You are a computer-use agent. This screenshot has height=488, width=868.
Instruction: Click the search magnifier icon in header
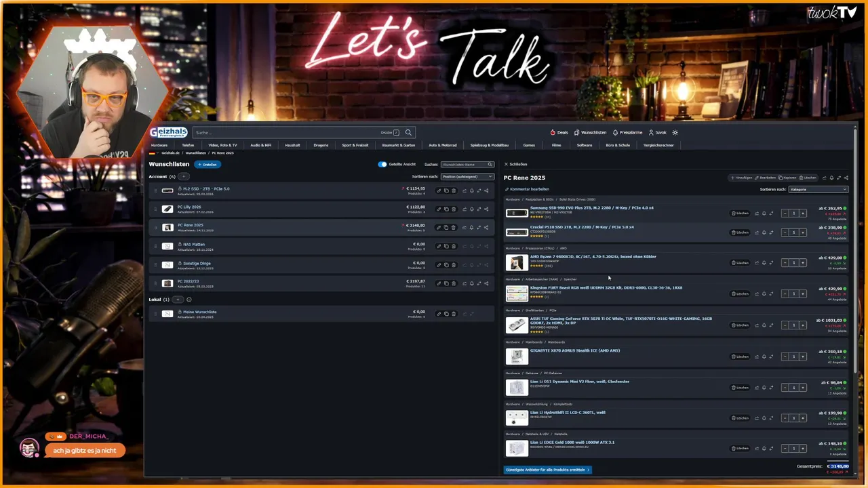pos(408,133)
